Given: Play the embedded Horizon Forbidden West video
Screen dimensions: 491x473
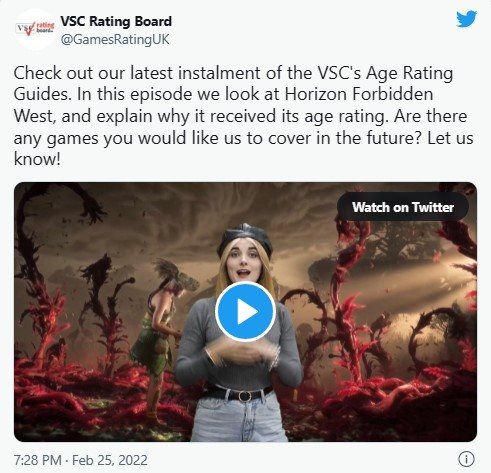Looking at the screenshot, I should (x=245, y=311).
